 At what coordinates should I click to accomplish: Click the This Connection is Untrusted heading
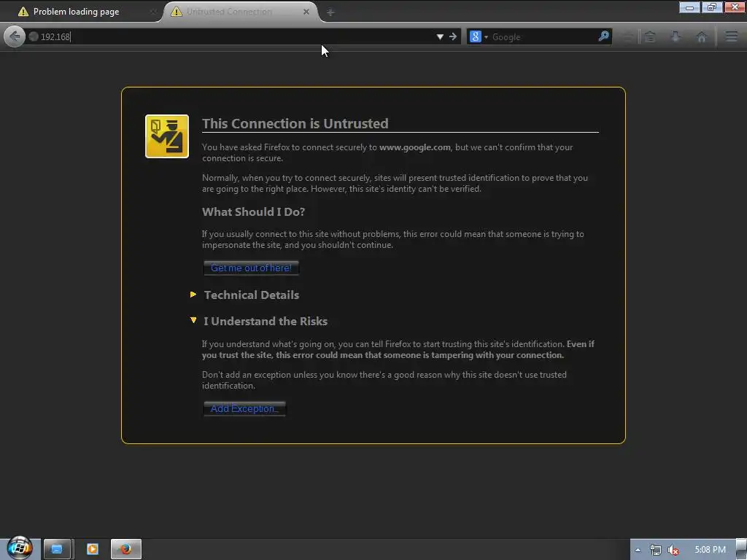click(295, 123)
